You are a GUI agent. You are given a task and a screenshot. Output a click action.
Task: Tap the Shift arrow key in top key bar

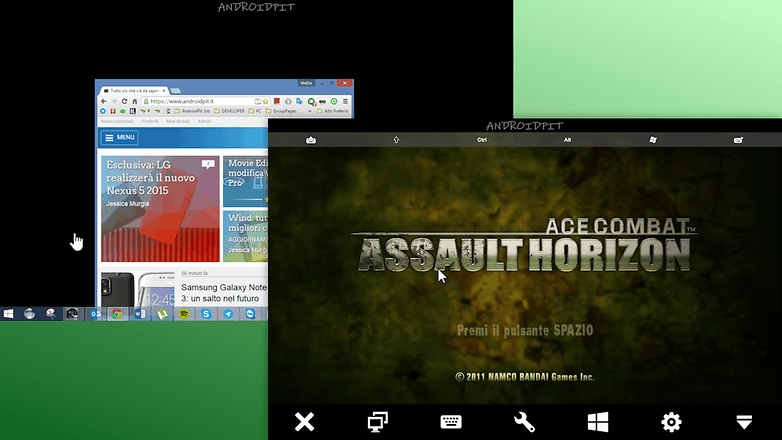[396, 140]
